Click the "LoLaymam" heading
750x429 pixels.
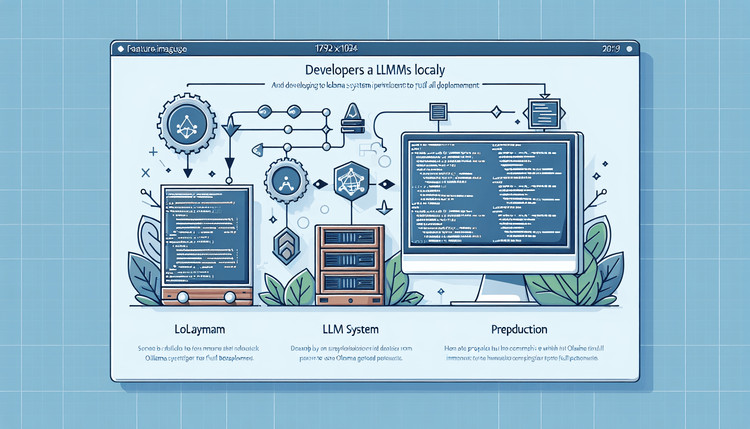coord(192,327)
